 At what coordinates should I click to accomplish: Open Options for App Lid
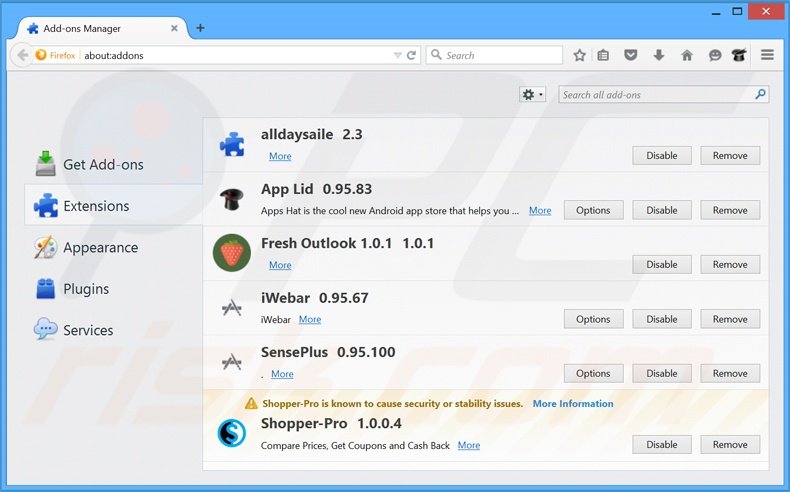click(594, 210)
